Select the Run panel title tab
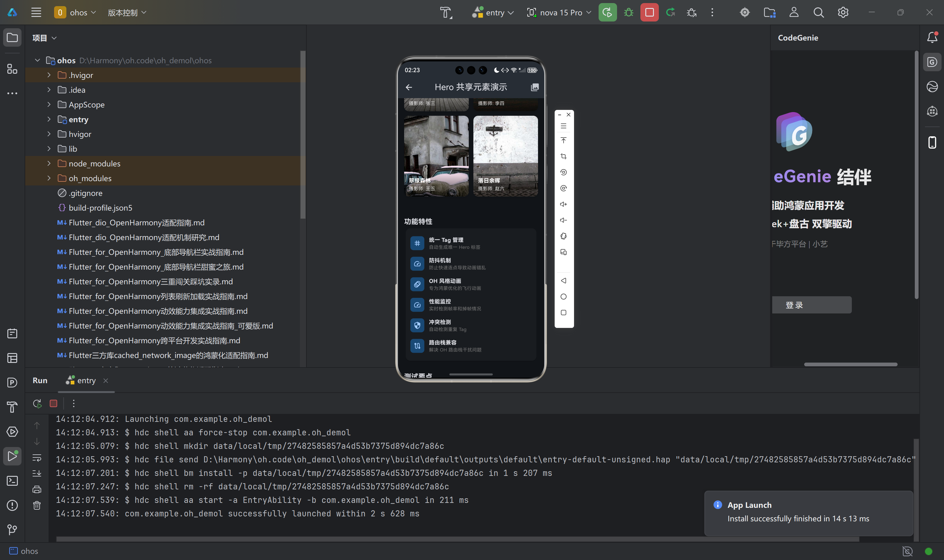 pyautogui.click(x=40, y=381)
